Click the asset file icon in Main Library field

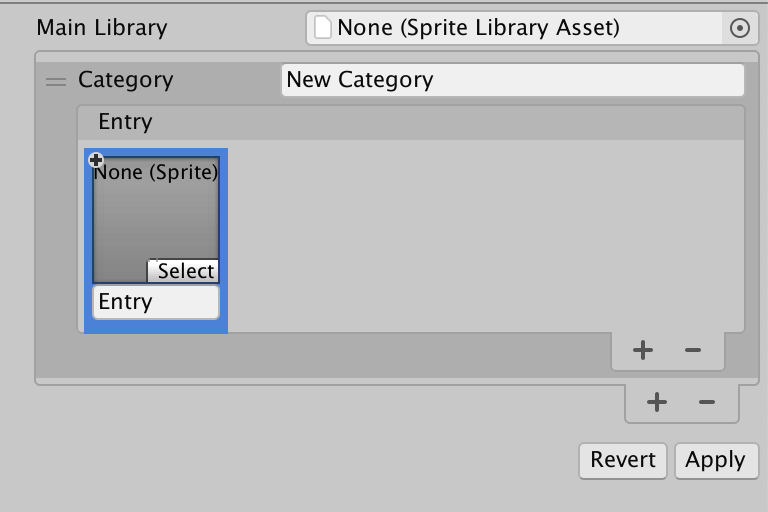323,28
